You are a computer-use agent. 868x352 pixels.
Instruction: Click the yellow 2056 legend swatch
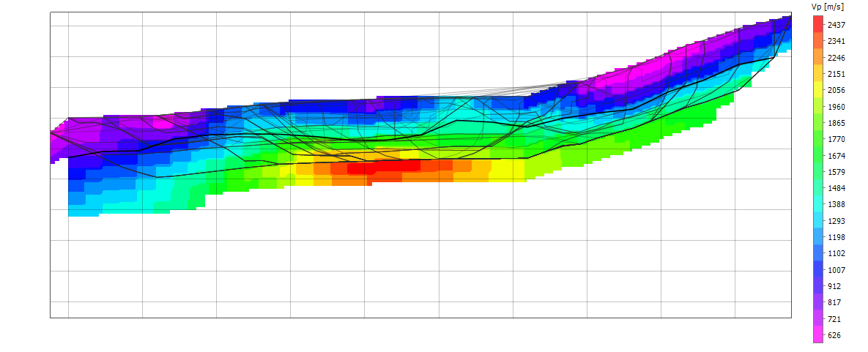[x=817, y=90]
